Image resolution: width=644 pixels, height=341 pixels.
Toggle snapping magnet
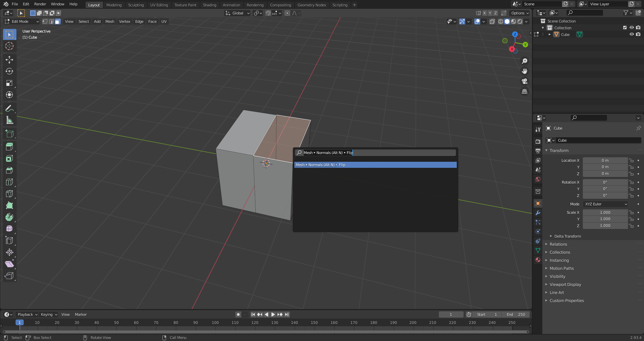tap(268, 13)
